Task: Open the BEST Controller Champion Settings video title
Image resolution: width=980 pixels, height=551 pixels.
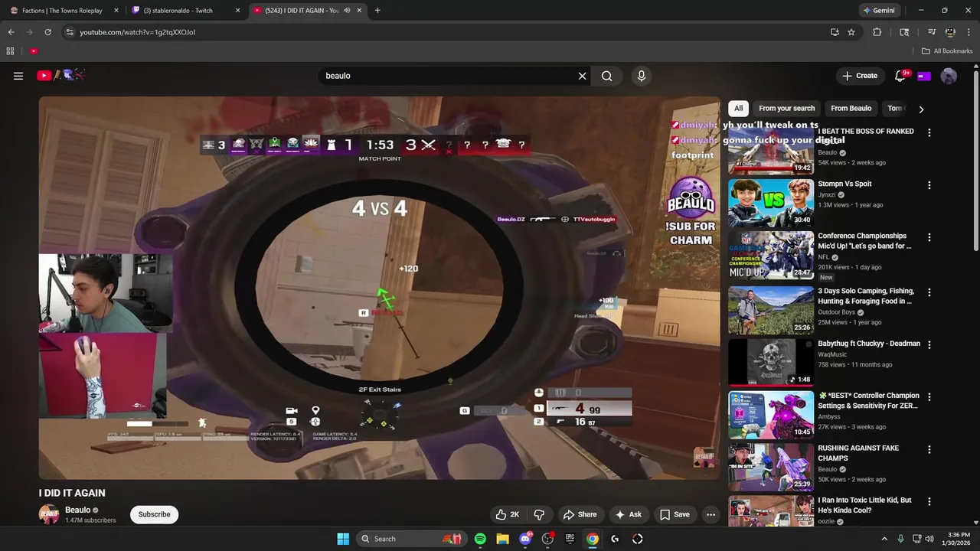Action: (x=868, y=401)
